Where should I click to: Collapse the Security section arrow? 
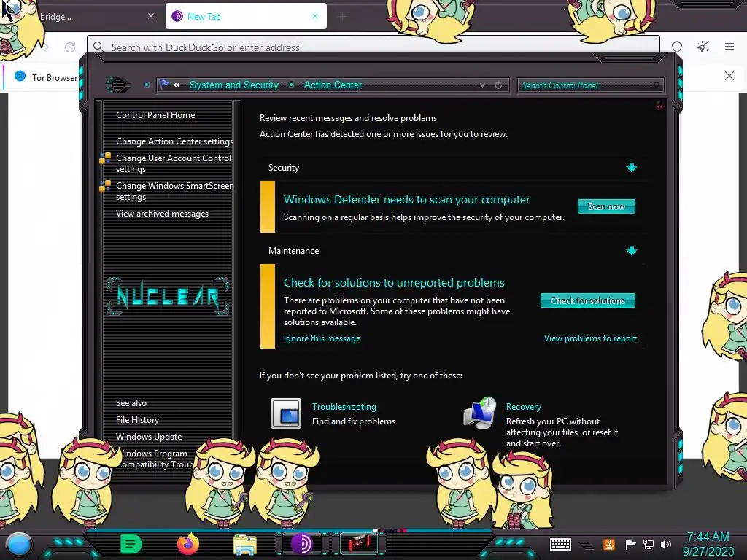[631, 168]
